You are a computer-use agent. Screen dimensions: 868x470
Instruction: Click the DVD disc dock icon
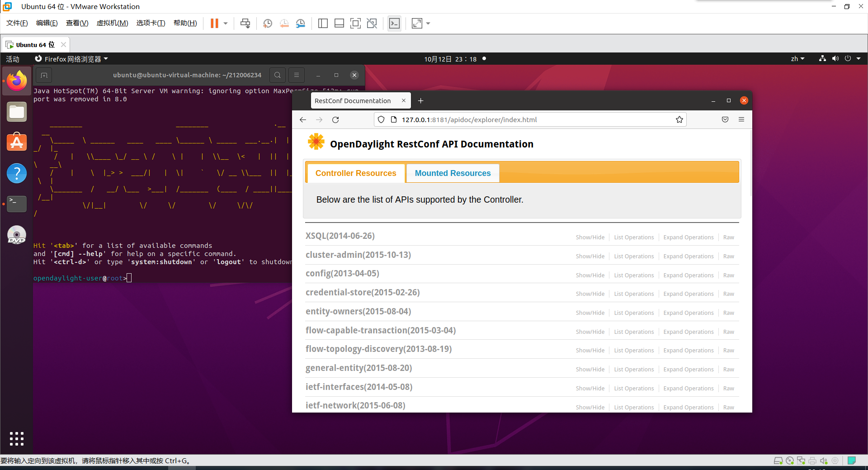point(17,235)
